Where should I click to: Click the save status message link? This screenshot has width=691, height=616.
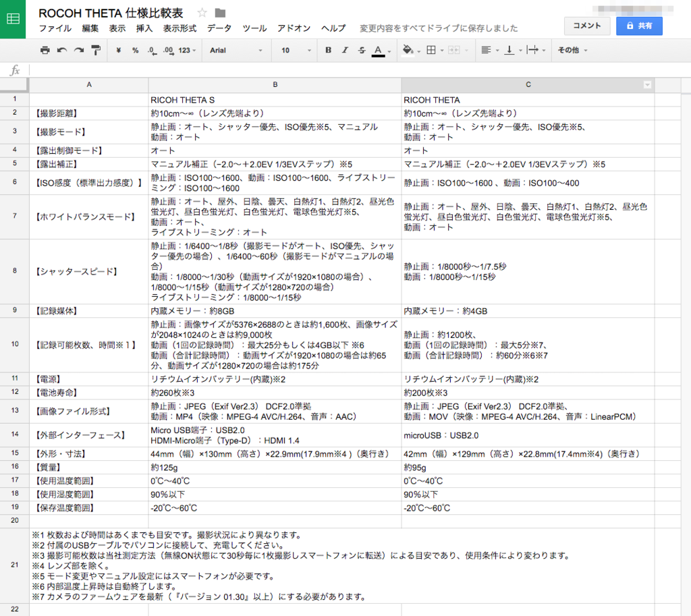pos(439,28)
